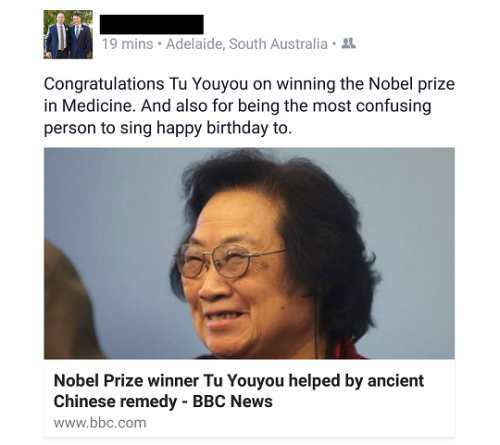Click the 19 mins post timestamp
500x445 pixels.
click(127, 44)
